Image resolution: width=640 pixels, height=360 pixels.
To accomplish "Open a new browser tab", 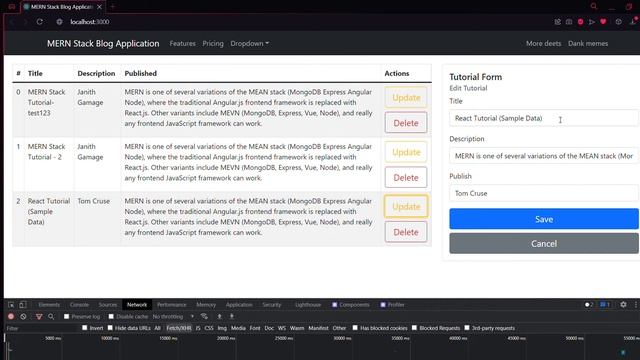I will point(113,7).
